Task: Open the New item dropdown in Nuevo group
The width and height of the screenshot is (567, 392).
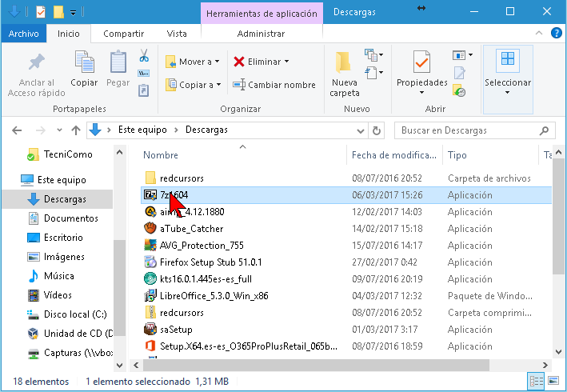Action: pos(374,55)
